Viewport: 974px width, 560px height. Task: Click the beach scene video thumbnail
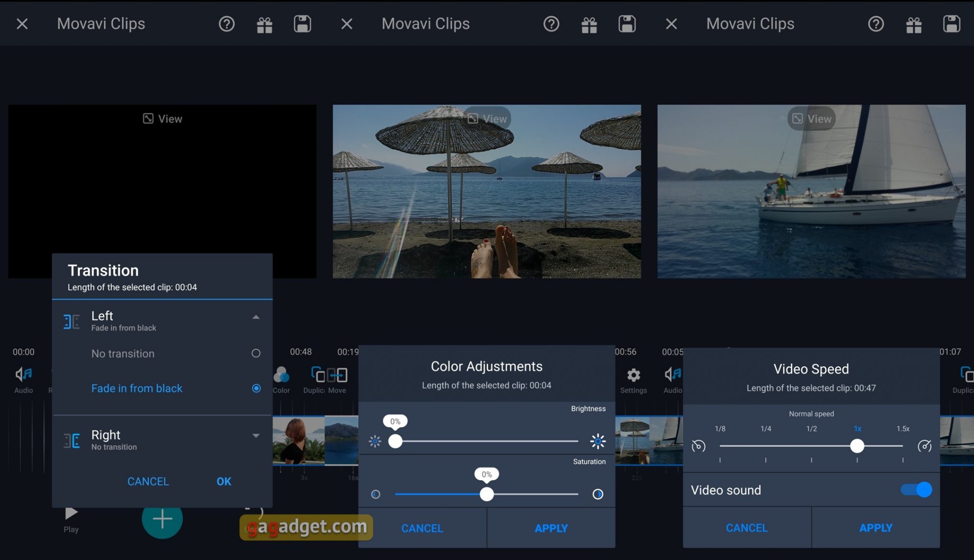(487, 192)
